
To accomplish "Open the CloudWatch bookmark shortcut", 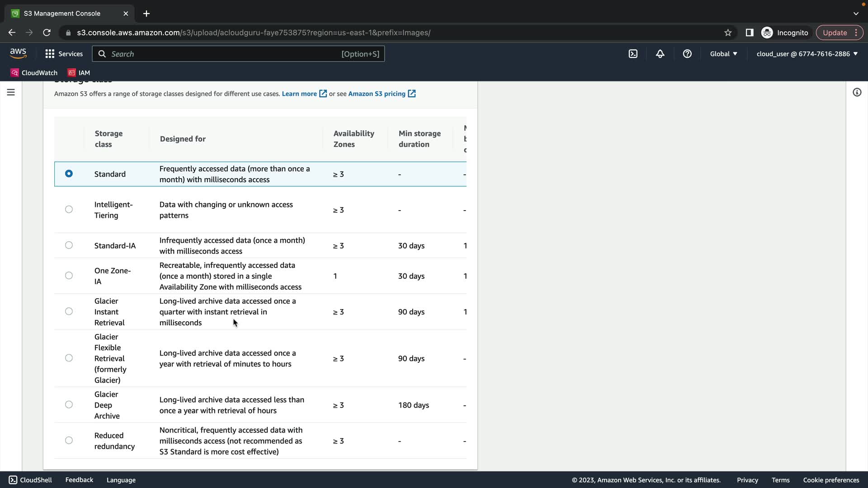I will [34, 73].
